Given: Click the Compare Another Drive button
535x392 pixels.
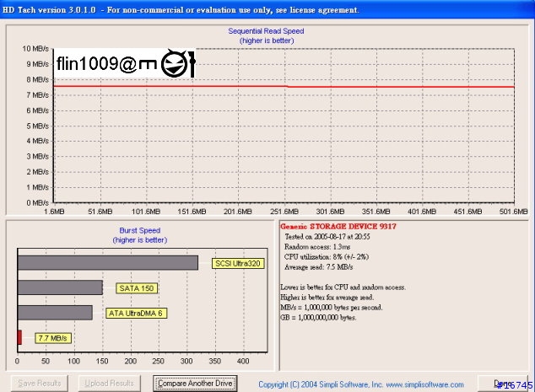Looking at the screenshot, I should 195,384.
